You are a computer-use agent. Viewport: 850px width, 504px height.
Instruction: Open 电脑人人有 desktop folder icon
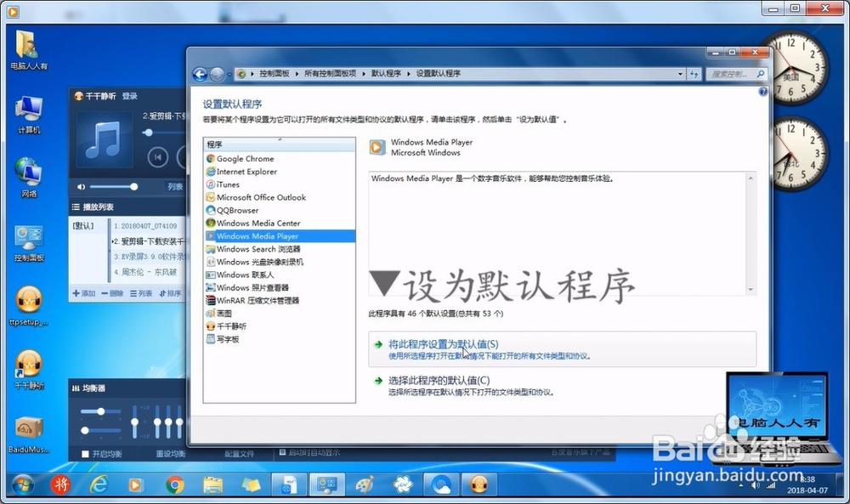(28, 50)
